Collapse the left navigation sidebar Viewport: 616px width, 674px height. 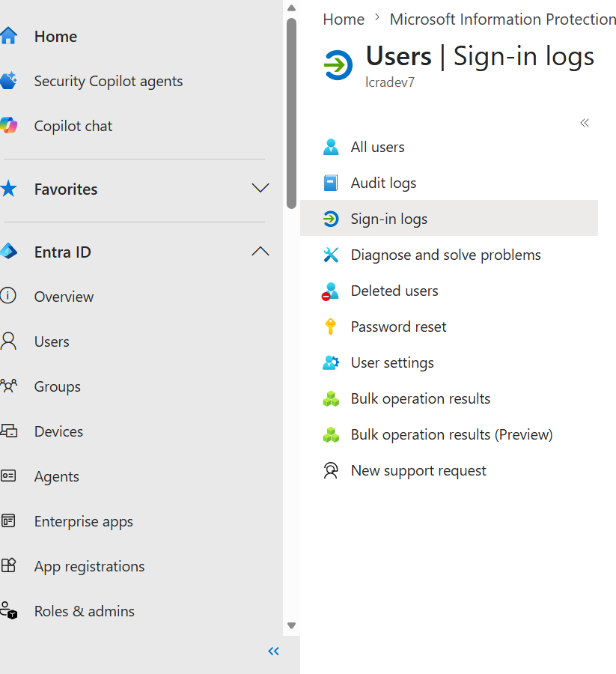274,652
